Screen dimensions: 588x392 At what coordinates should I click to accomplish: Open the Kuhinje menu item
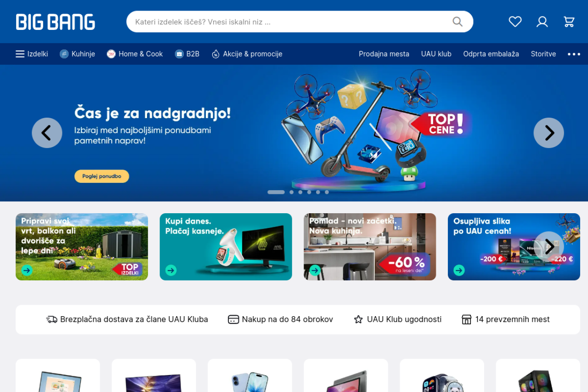pos(77,54)
